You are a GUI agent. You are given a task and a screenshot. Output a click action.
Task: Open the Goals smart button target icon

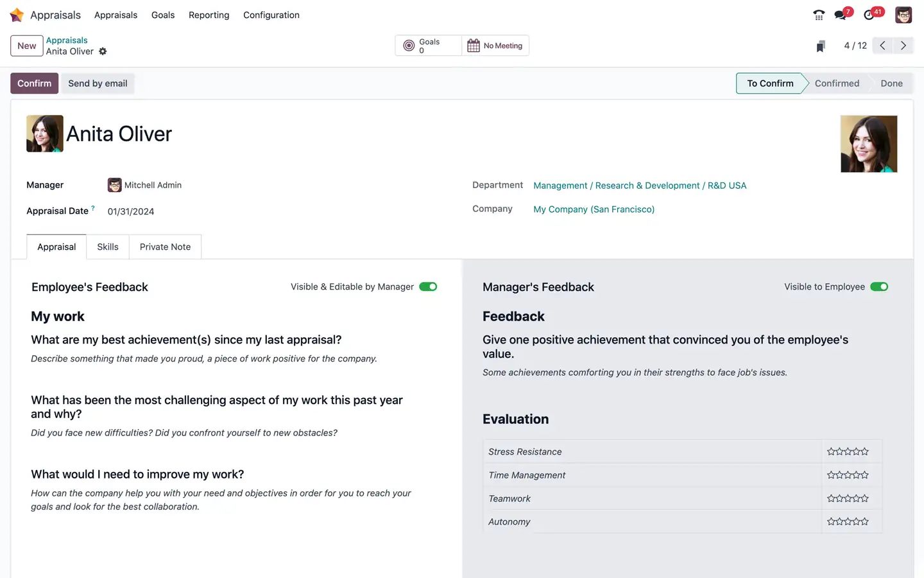[409, 45]
